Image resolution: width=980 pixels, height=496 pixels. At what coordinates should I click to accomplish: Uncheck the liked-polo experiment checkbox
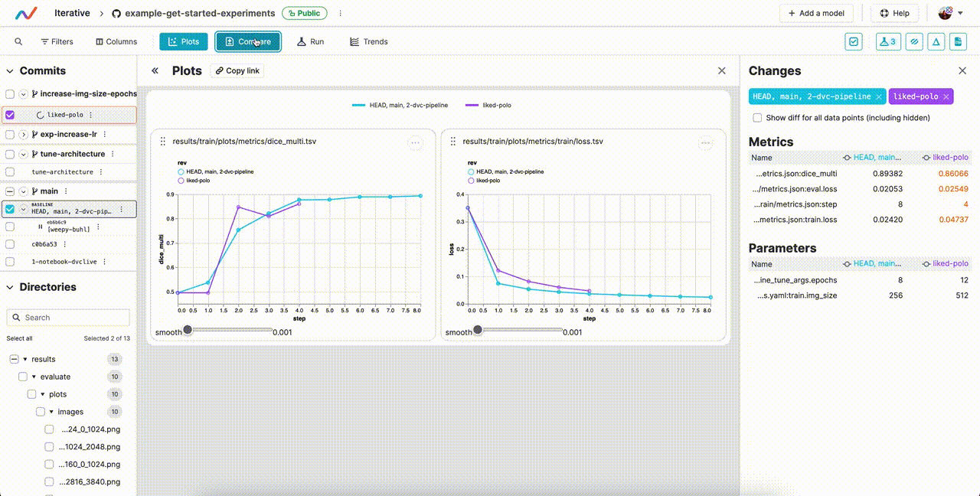(x=8, y=115)
